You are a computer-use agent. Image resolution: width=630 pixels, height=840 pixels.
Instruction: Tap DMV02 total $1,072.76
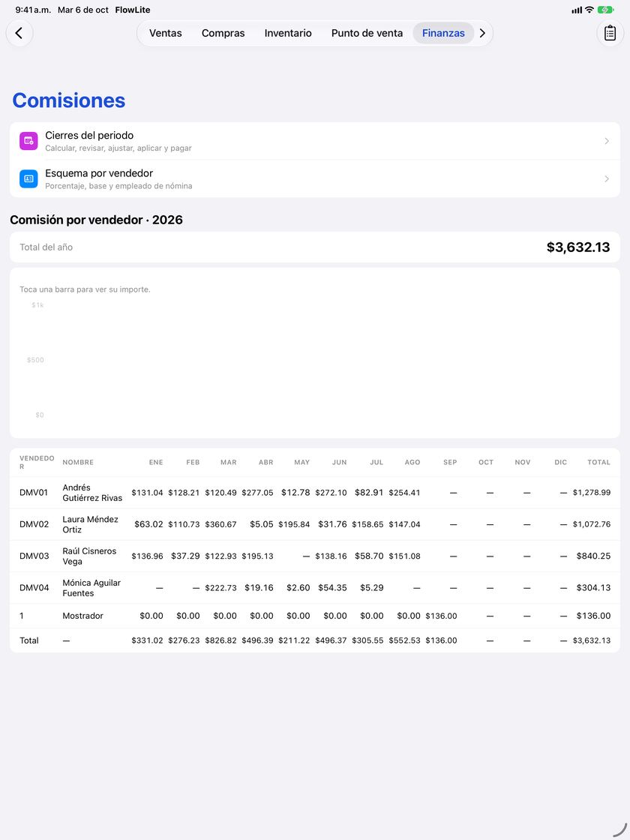(x=592, y=524)
